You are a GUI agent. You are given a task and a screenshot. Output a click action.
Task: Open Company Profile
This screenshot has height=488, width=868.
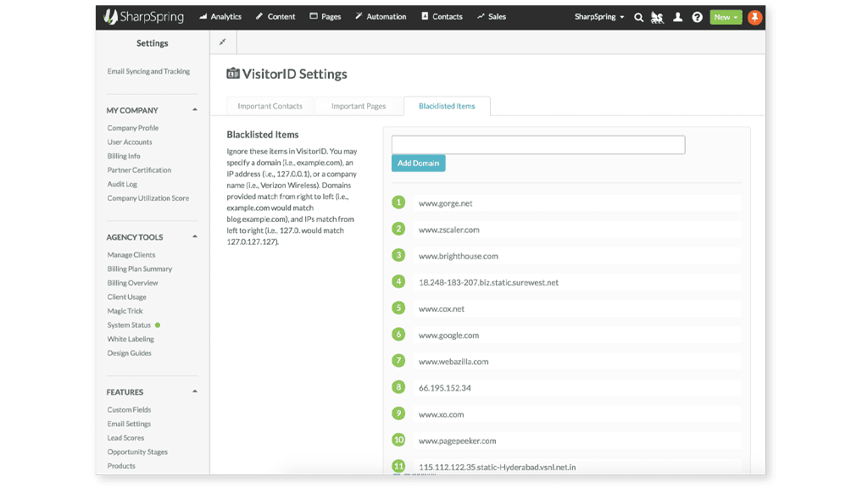coord(133,128)
